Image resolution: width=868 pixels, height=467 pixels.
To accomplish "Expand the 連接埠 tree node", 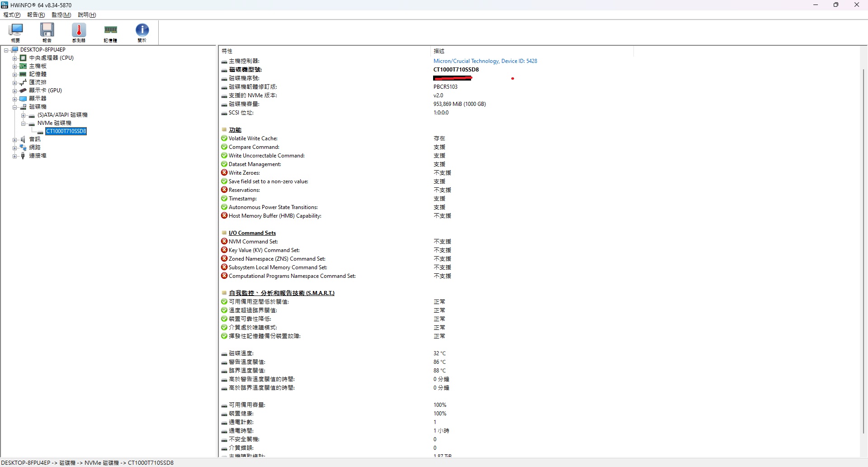I will pyautogui.click(x=15, y=156).
